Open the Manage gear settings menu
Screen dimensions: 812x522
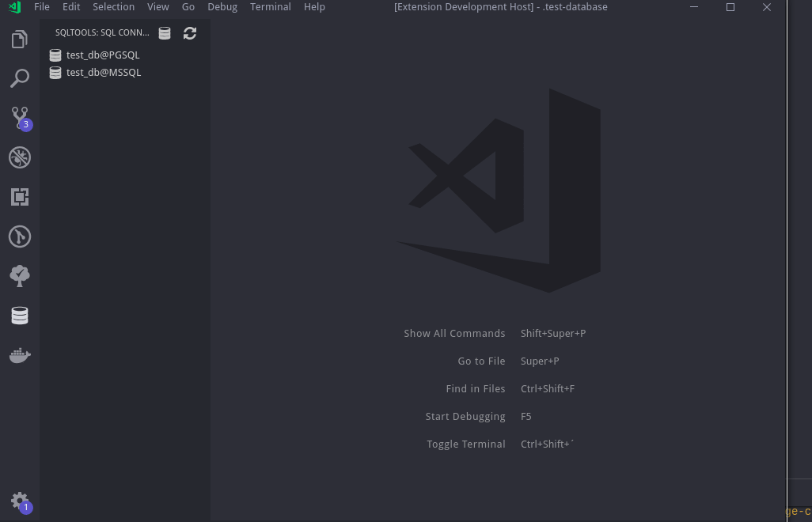21,501
